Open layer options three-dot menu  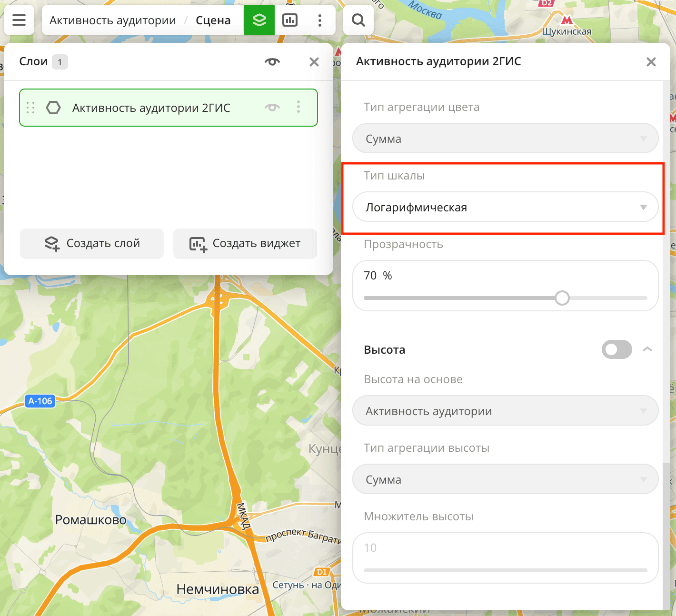pyautogui.click(x=298, y=107)
